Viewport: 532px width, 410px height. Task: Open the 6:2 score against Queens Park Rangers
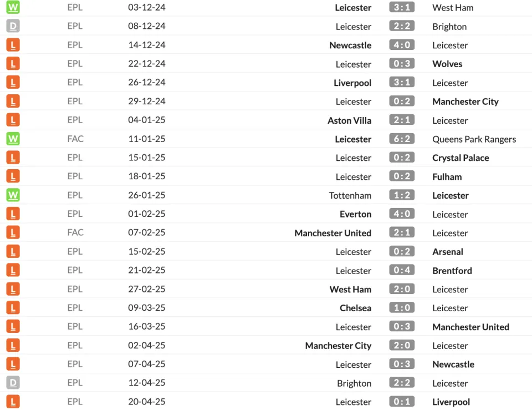402,139
